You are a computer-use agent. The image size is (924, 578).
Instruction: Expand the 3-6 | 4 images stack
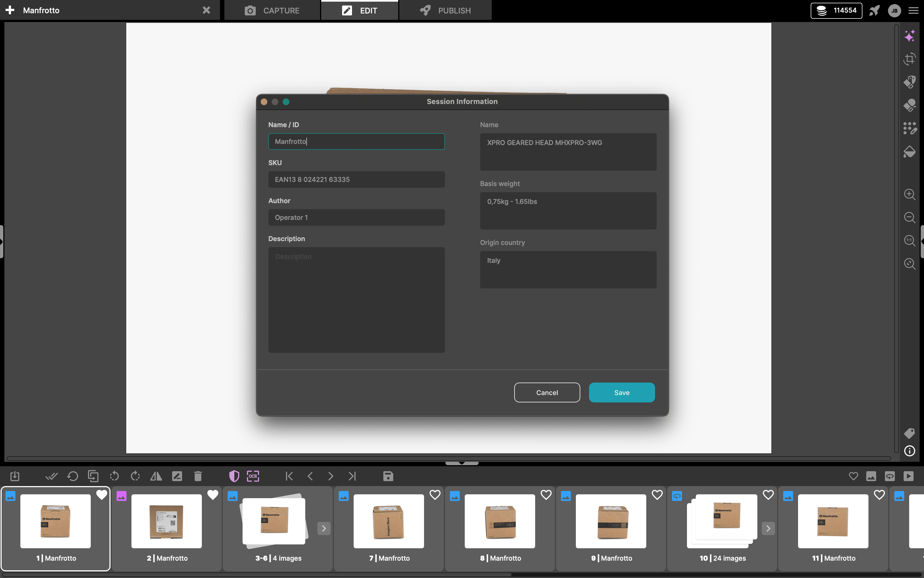[x=324, y=528]
